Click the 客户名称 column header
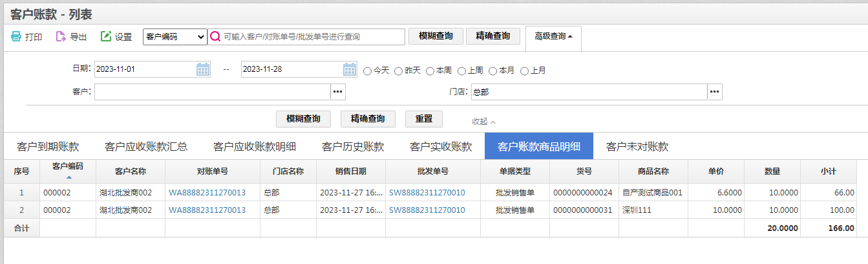Viewport: 868px width, 264px height. pyautogui.click(x=130, y=171)
